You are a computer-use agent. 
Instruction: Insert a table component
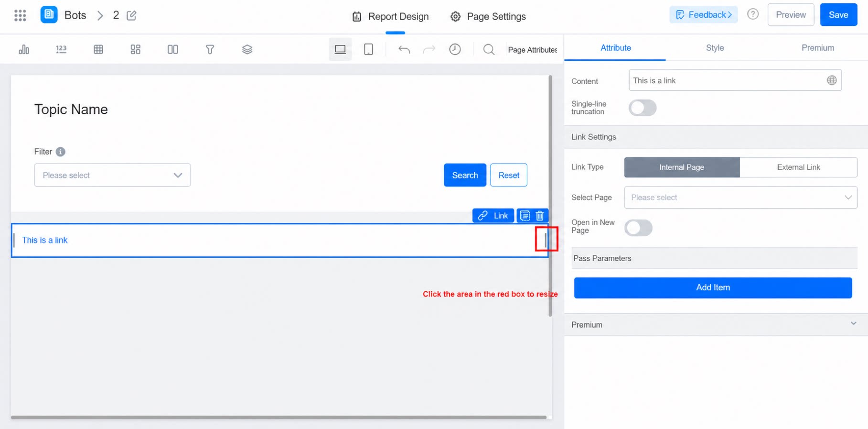[x=98, y=49]
